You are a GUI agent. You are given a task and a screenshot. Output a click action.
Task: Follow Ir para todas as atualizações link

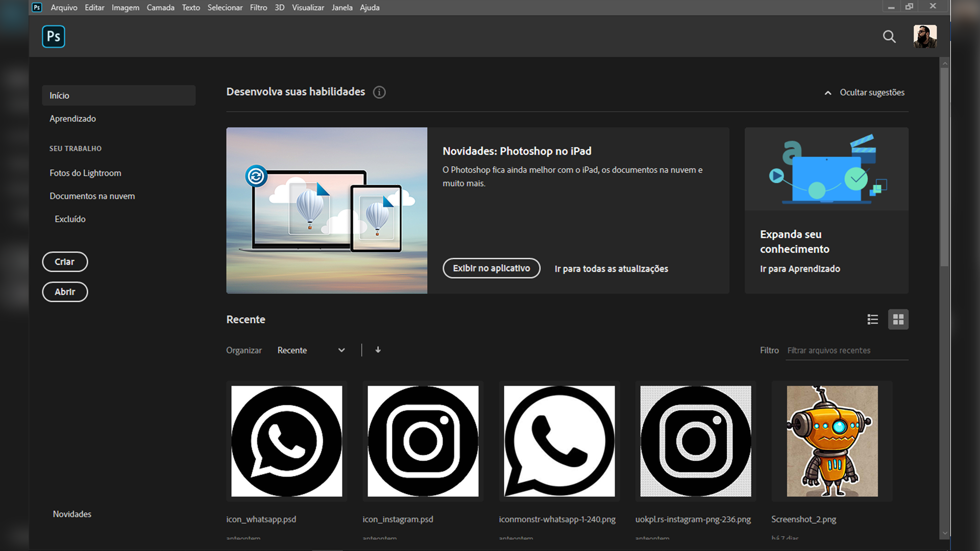(611, 269)
